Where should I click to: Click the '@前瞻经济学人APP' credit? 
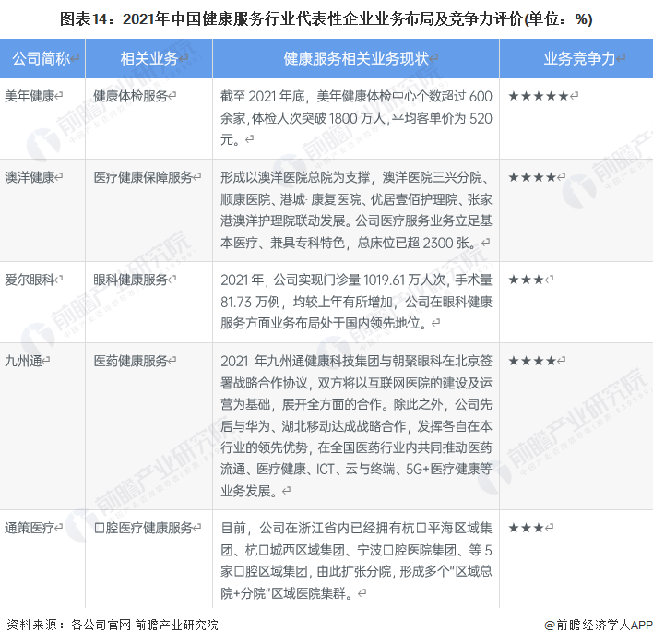(599, 625)
